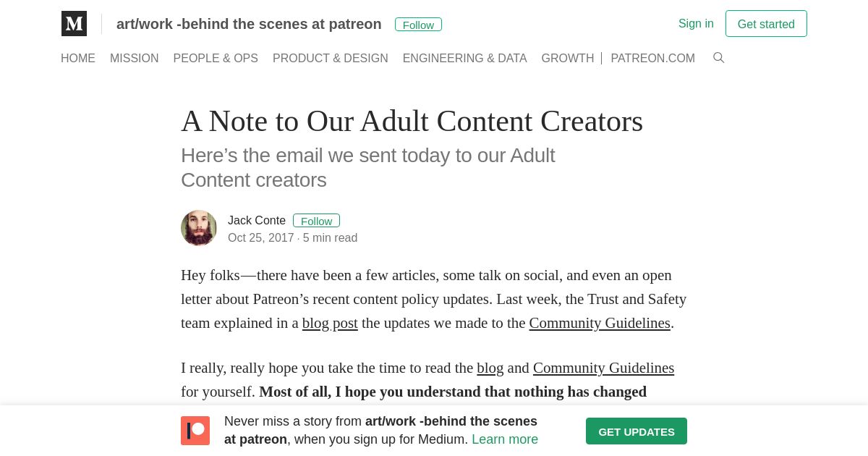Navigate to ENGINEERING & DATA
Image resolution: width=868 pixels, height=456 pixels.
(465, 59)
